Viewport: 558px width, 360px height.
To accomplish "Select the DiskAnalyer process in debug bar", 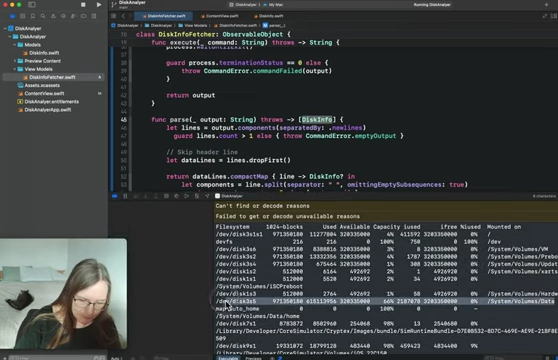I will tap(229, 196).
